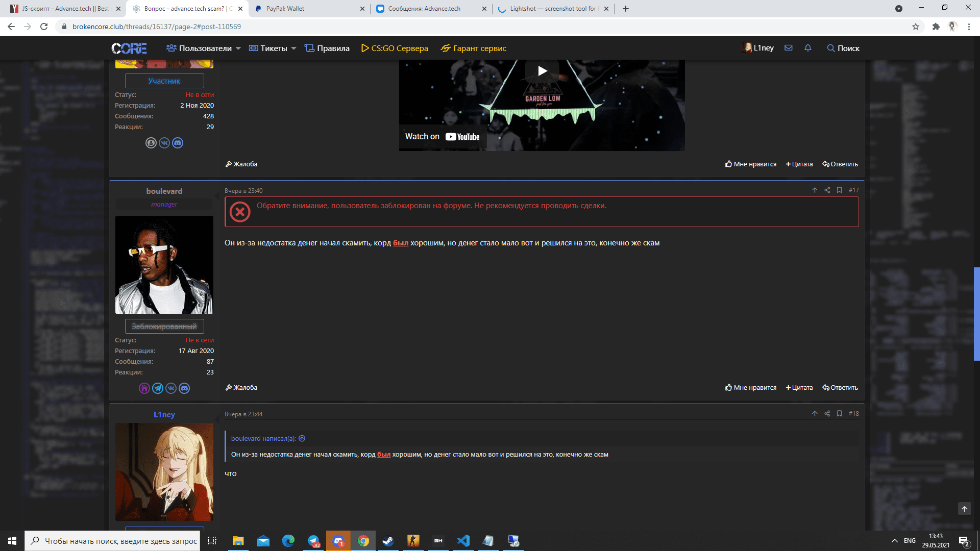The width and height of the screenshot is (980, 551).
Task: Open boulevard's Telegram contact icon
Action: [x=158, y=388]
